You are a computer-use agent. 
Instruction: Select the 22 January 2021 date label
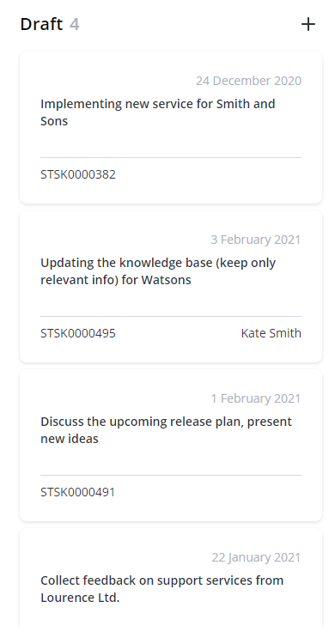(256, 558)
